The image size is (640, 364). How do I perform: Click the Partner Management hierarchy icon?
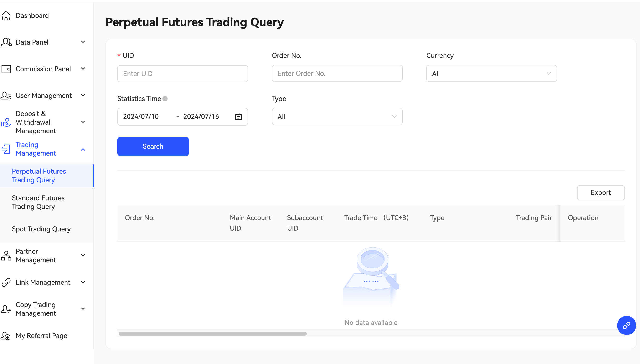[6, 256]
